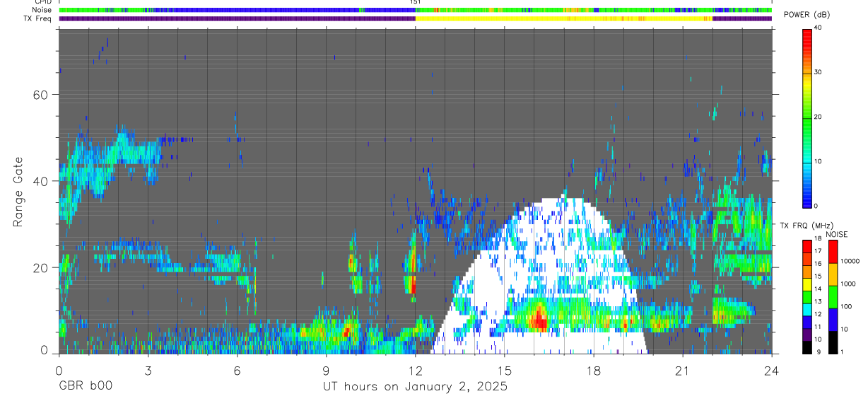Image resolution: width=868 pixels, height=401 pixels.
Task: Click the GBR b00 radar beam label
Action: click(85, 387)
